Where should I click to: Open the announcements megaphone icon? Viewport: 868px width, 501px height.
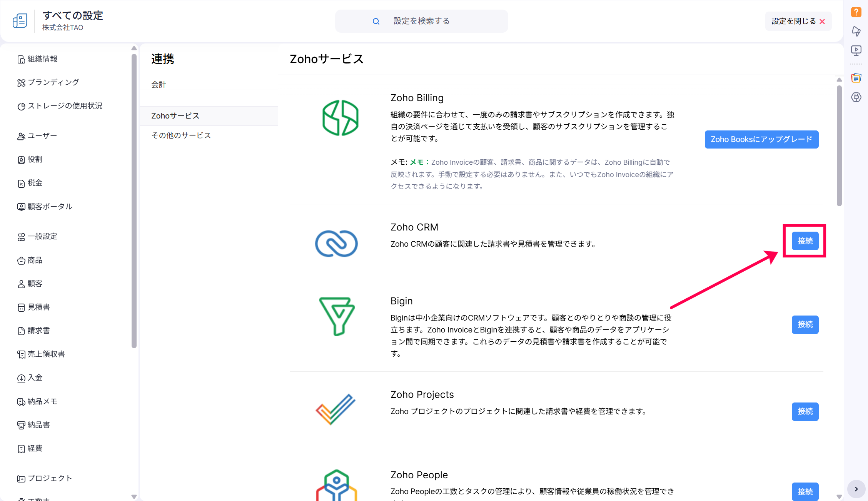pyautogui.click(x=856, y=31)
